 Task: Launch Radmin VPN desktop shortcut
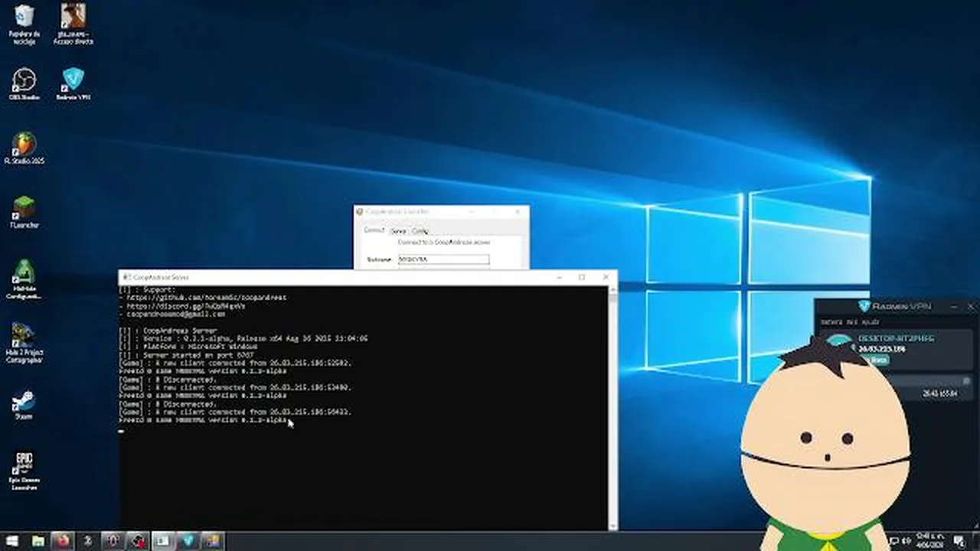coord(73,84)
